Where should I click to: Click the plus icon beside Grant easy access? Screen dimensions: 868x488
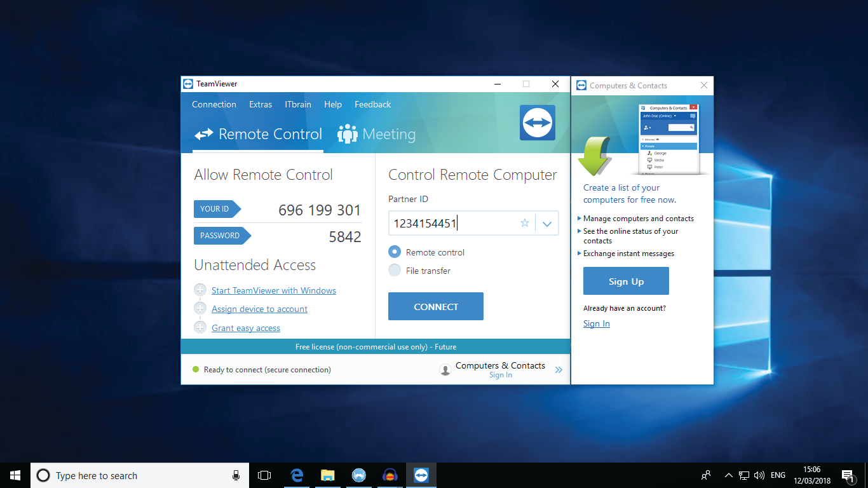point(200,327)
